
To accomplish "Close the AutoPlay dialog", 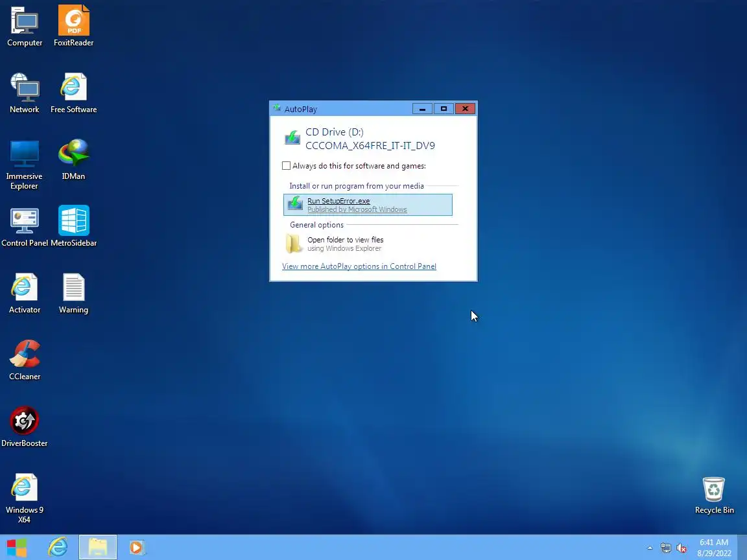I will (x=465, y=109).
